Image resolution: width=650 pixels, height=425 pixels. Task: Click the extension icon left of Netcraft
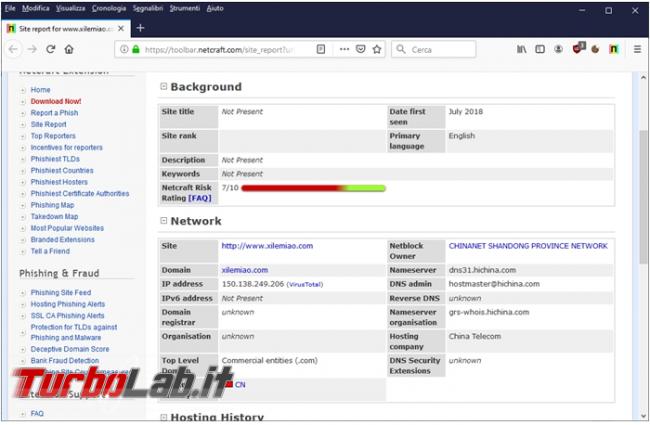click(x=595, y=49)
